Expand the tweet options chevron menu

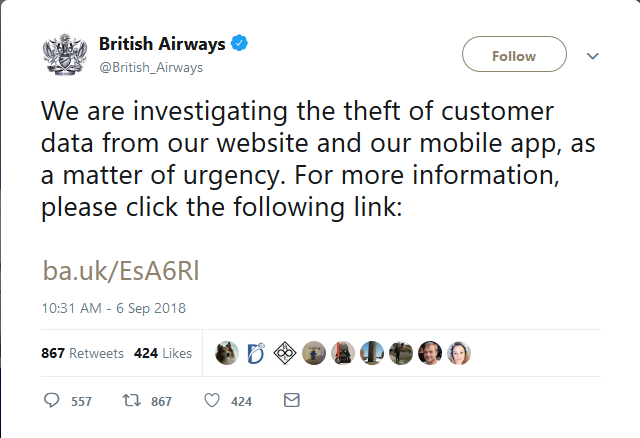coord(592,56)
